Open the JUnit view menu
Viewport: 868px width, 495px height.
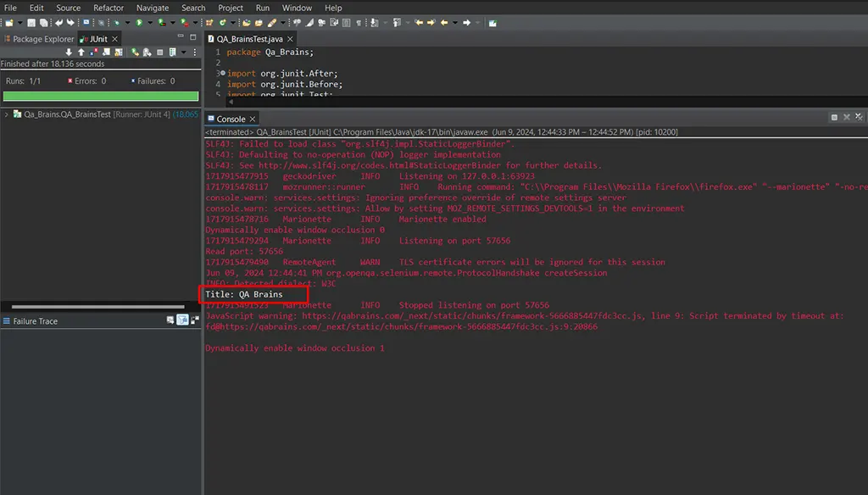coord(194,53)
